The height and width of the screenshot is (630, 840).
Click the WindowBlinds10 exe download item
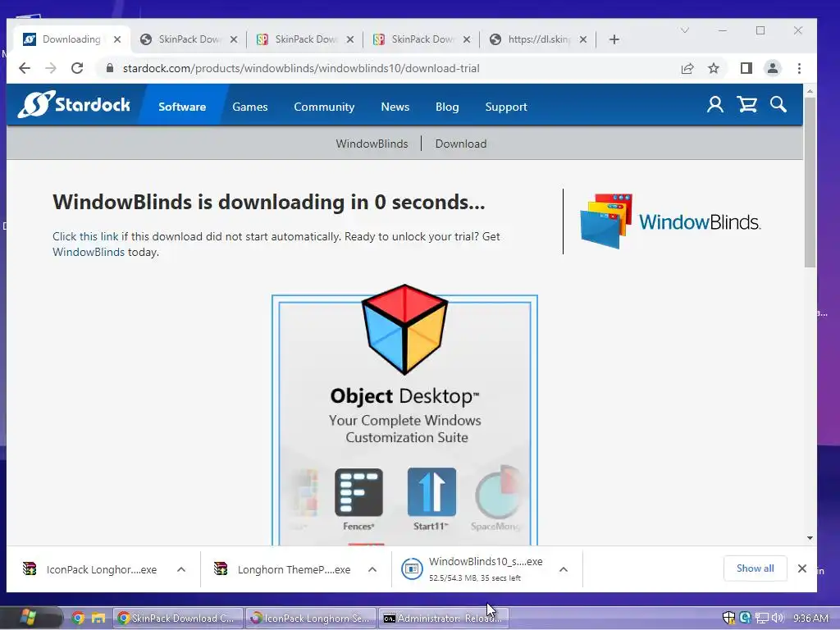(473, 569)
